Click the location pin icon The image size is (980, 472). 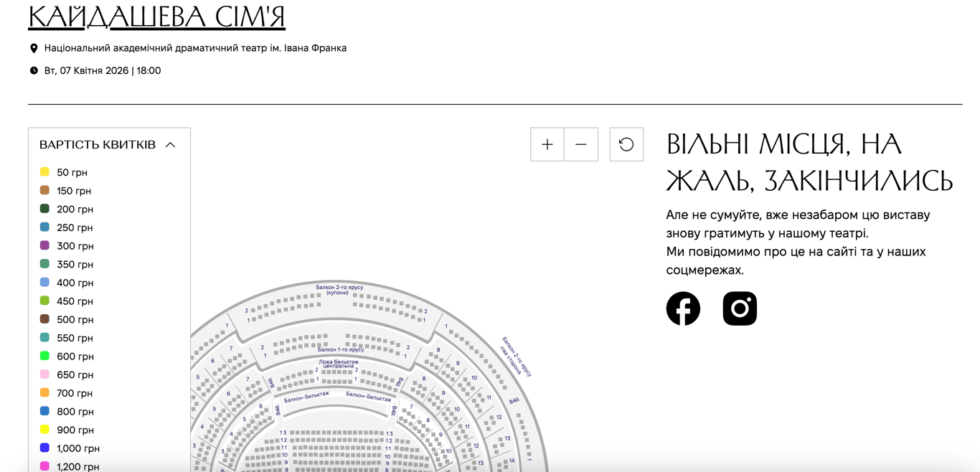click(x=34, y=48)
